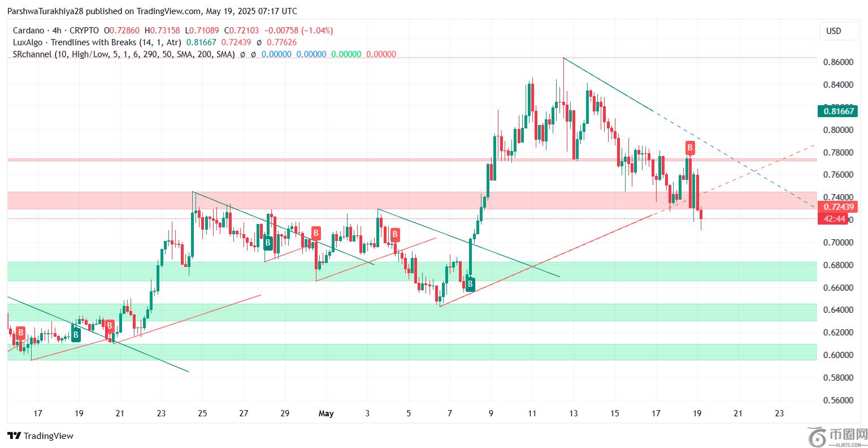The width and height of the screenshot is (868, 448).
Task: Click the green B marker near April 19
Action: tap(76, 335)
